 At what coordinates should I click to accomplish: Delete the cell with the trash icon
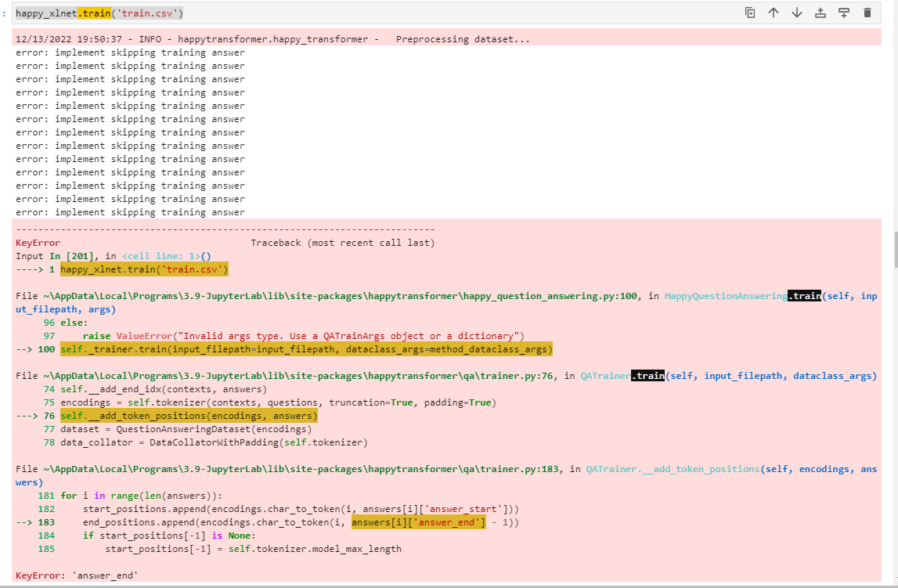(x=867, y=13)
